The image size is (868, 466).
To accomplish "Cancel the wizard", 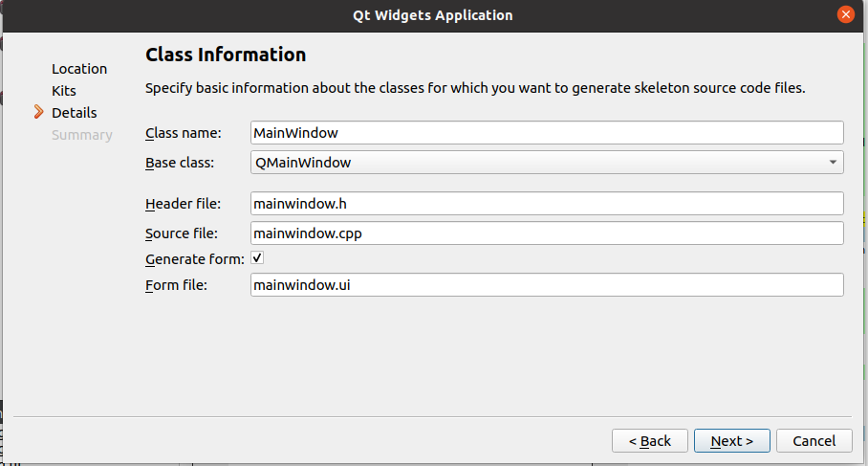I will pyautogui.click(x=814, y=440).
